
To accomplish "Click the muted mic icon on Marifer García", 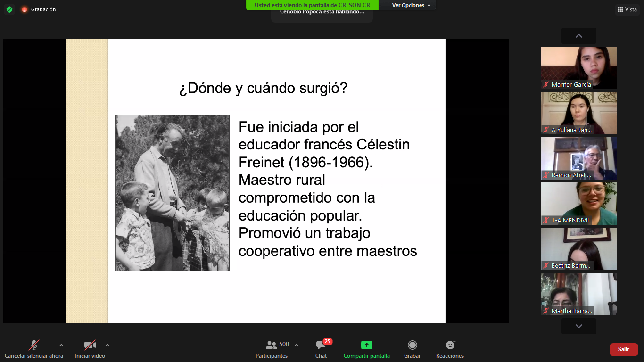I will tap(546, 85).
